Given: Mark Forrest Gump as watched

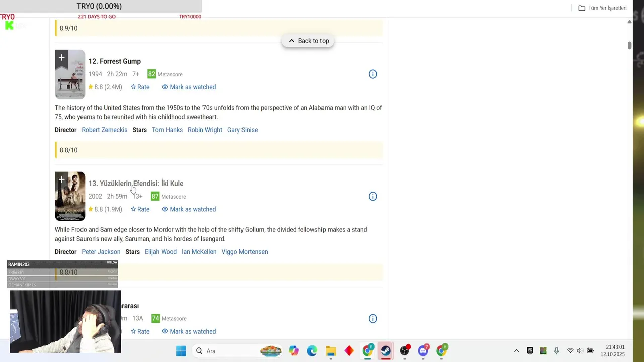Looking at the screenshot, I should pos(189,87).
